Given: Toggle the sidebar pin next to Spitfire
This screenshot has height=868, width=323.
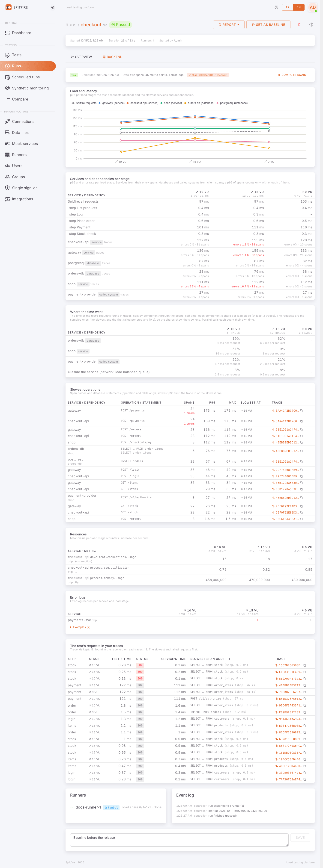Looking at the screenshot, I should [x=53, y=7].
